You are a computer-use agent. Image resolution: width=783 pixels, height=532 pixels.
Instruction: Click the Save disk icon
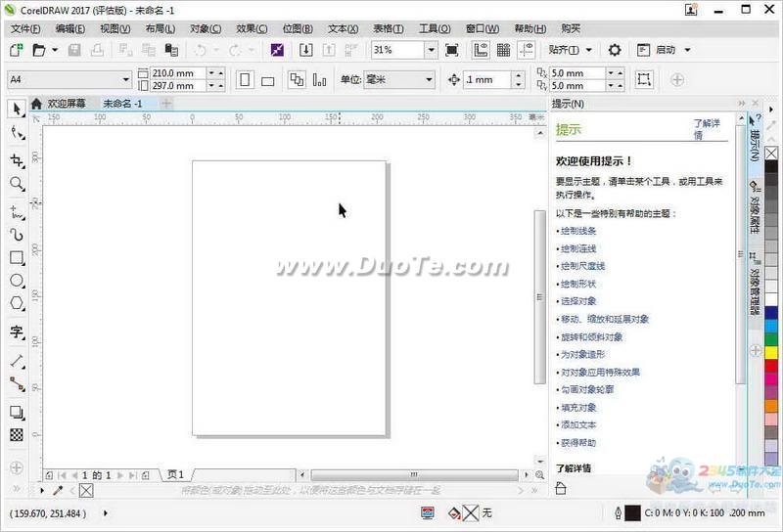pyautogui.click(x=74, y=50)
